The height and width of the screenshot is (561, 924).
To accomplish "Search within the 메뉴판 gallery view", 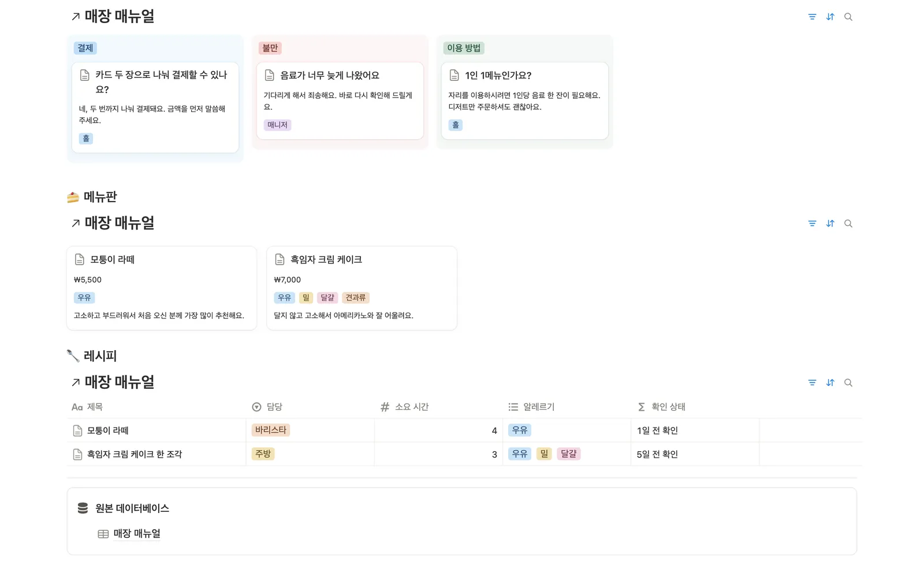I will (x=848, y=224).
